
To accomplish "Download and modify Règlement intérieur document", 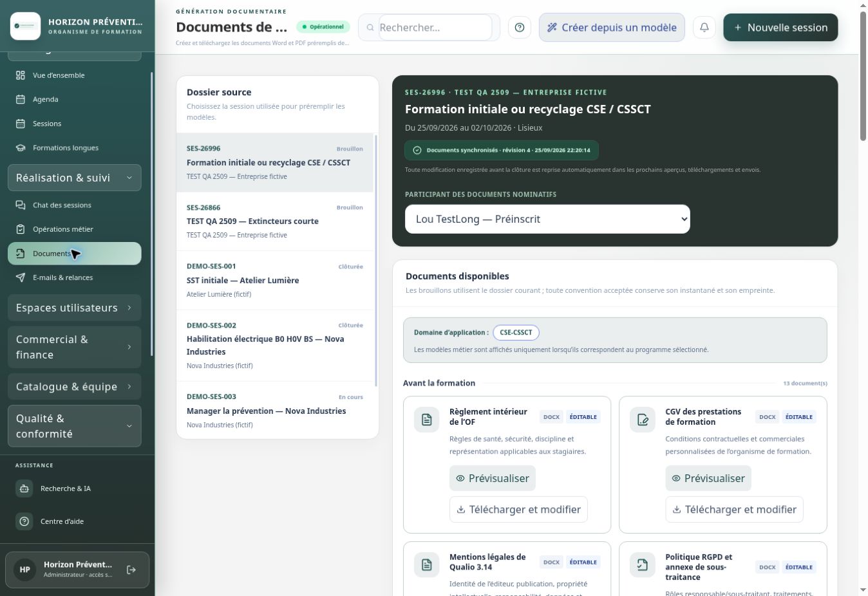I will [518, 509].
